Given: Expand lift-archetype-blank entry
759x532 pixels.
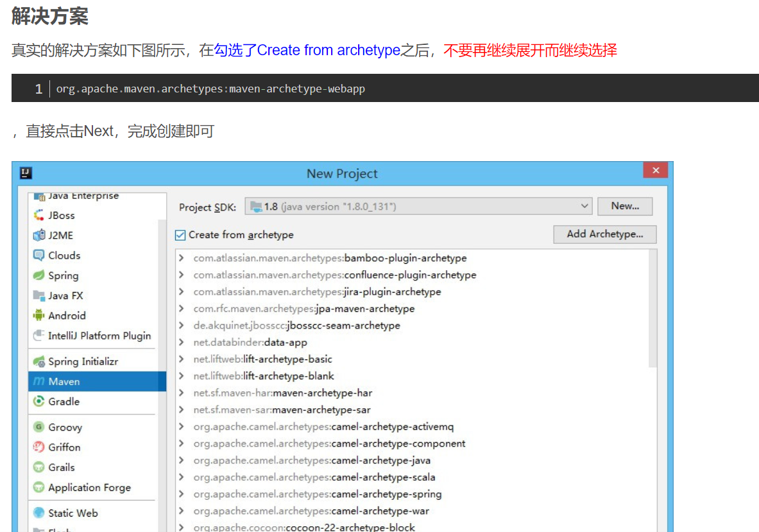Looking at the screenshot, I should [182, 376].
